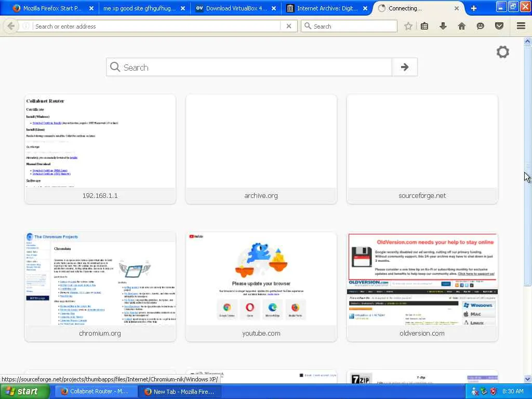Open the youtube.com tile
The height and width of the screenshot is (399, 532).
(261, 287)
